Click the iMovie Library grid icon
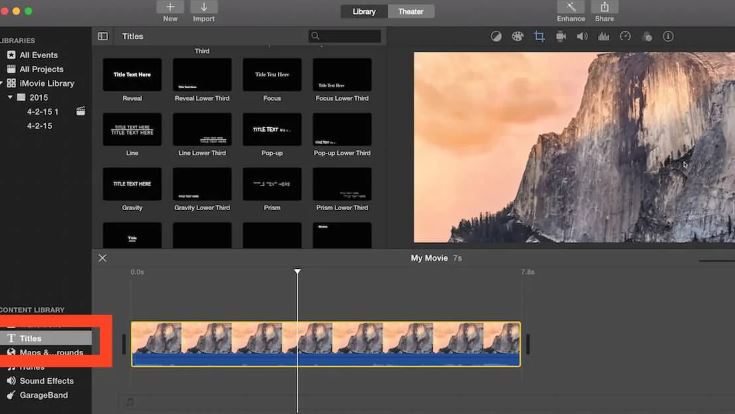 point(11,83)
